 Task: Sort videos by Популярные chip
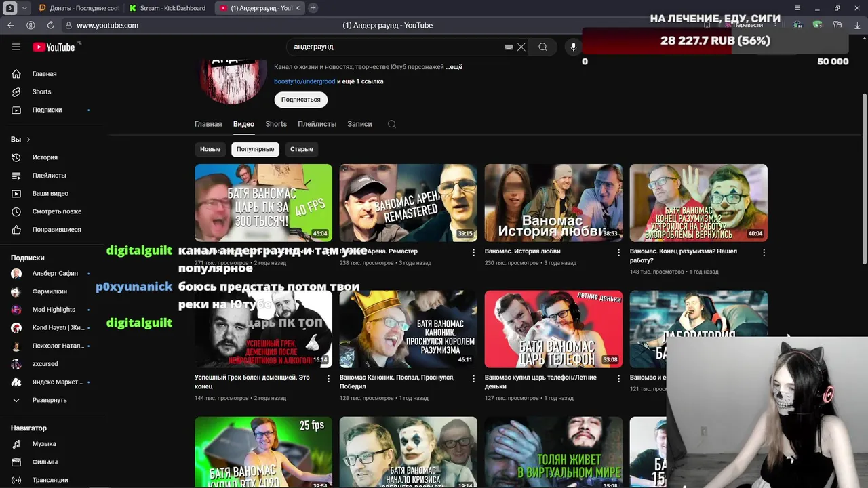click(255, 149)
